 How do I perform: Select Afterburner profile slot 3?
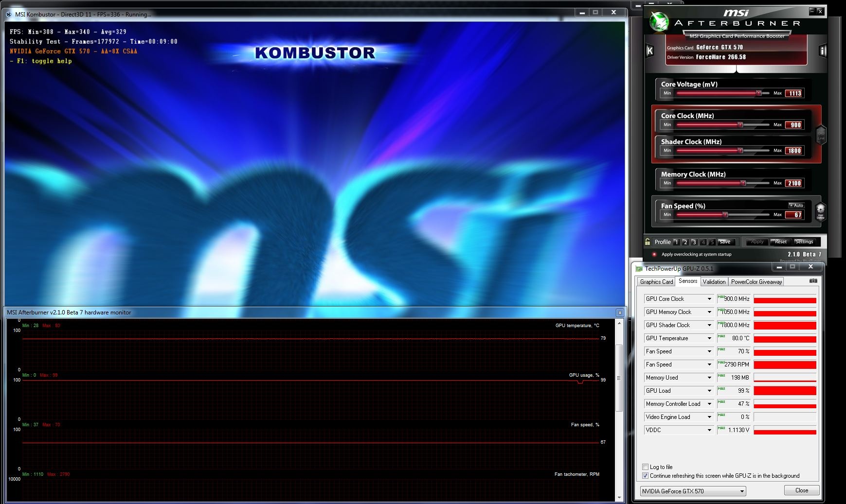click(694, 242)
